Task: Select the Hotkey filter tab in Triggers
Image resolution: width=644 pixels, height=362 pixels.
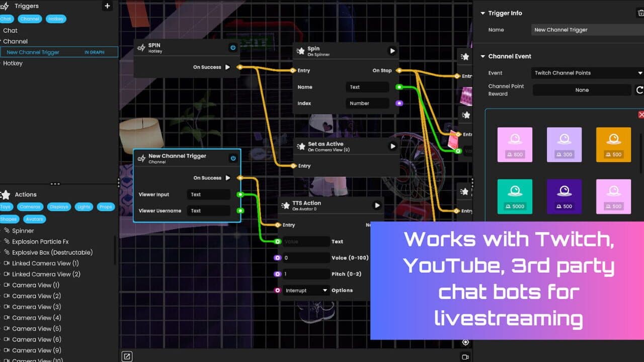Action: [x=56, y=19]
